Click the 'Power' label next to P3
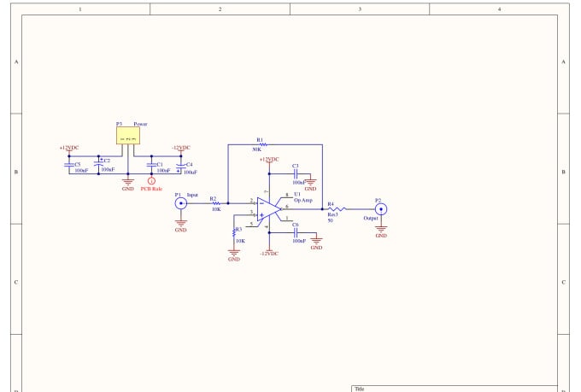This screenshot has height=392, width=581. pyautogui.click(x=140, y=124)
